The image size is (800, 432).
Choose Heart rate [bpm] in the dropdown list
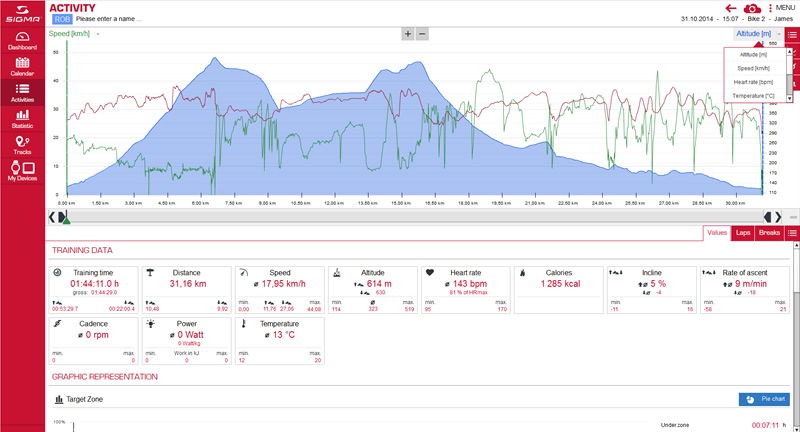753,82
